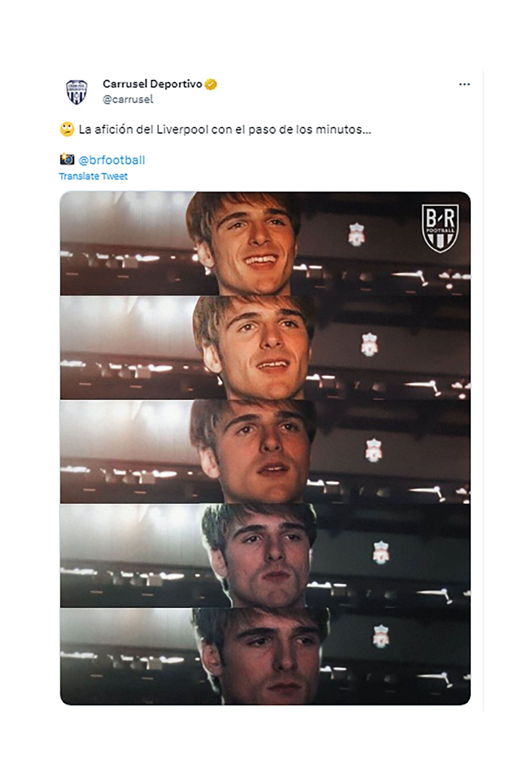This screenshot has height=781, width=532.
Task: Click the camera flash emoji
Action: point(67,159)
